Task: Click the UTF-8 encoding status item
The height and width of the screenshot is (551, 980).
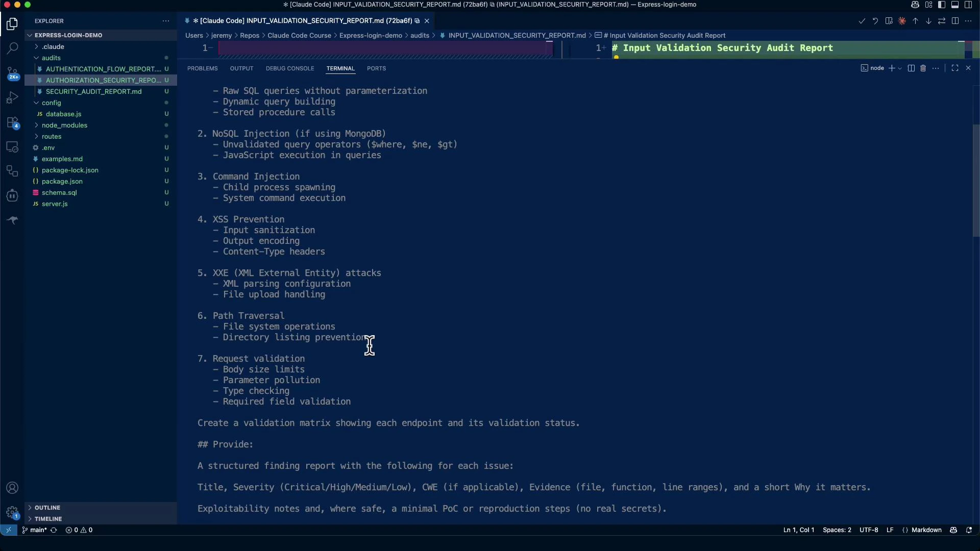Action: (869, 530)
